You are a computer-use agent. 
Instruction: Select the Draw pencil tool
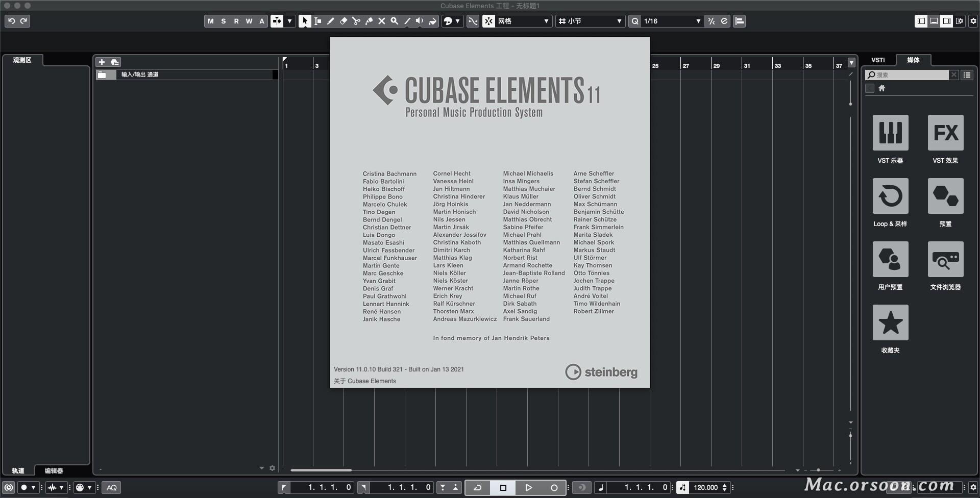(x=330, y=21)
